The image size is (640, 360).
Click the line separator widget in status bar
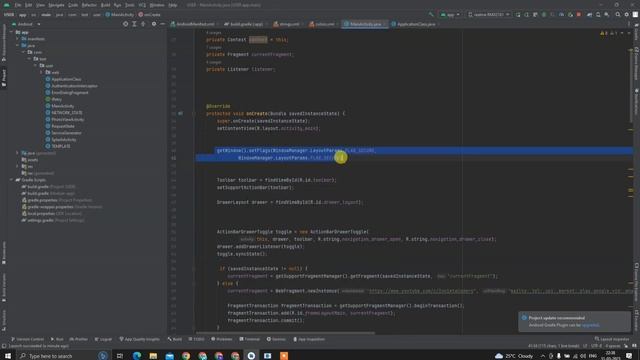tap(585, 346)
